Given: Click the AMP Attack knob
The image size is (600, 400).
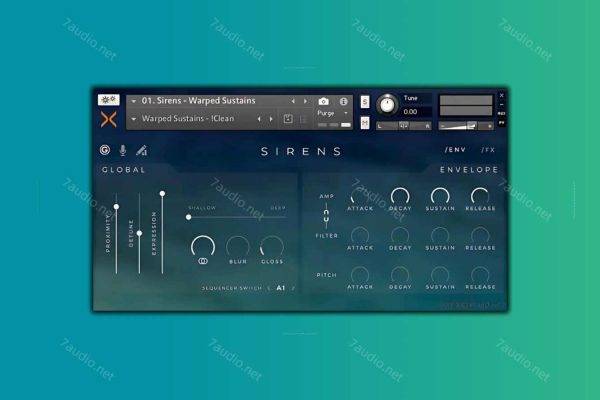Looking at the screenshot, I should [360, 196].
